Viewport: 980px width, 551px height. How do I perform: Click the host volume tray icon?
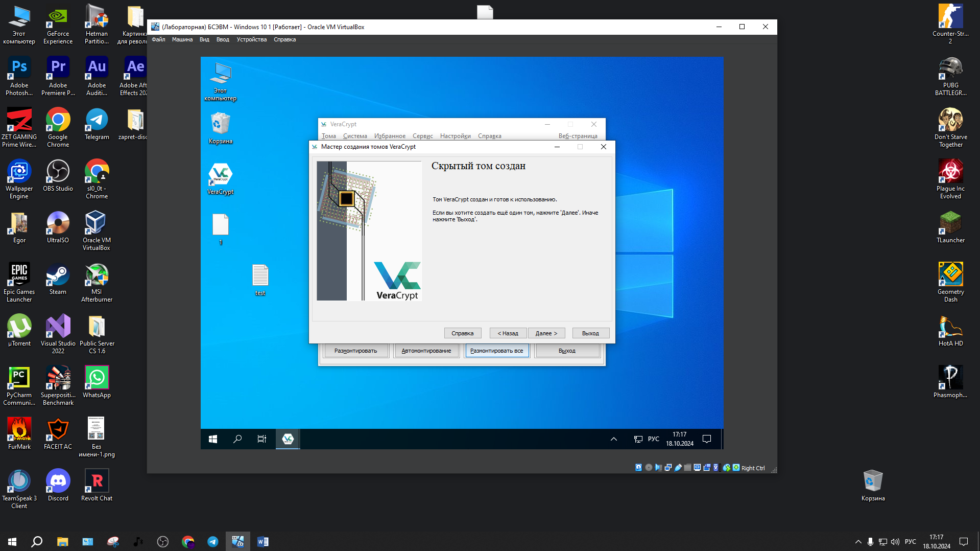895,542
